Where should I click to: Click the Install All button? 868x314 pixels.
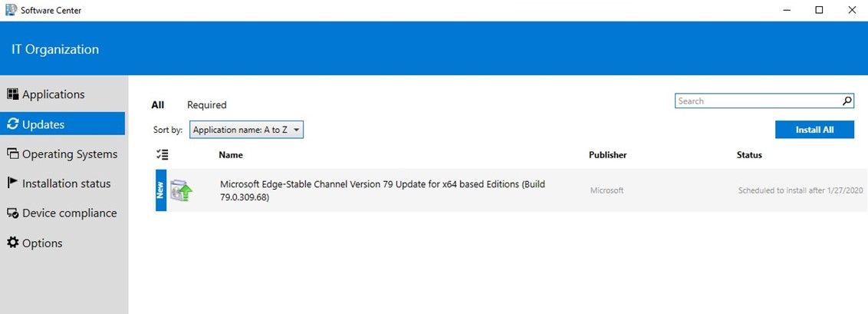point(814,130)
